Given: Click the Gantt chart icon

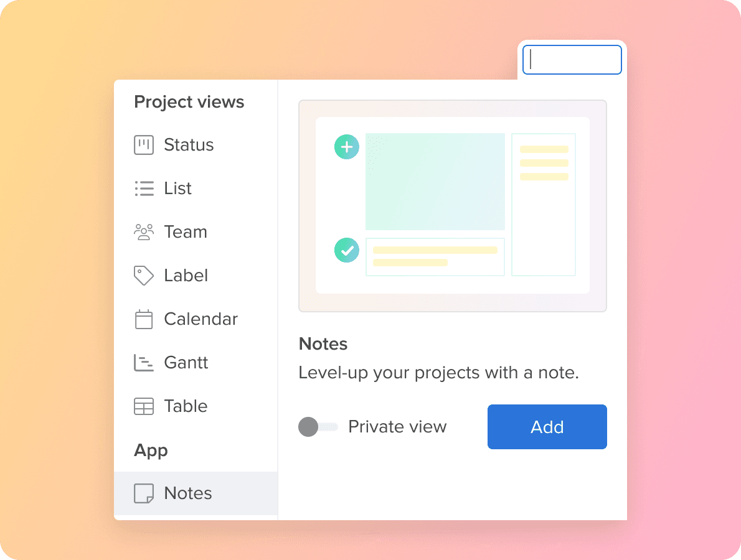Looking at the screenshot, I should point(144,363).
